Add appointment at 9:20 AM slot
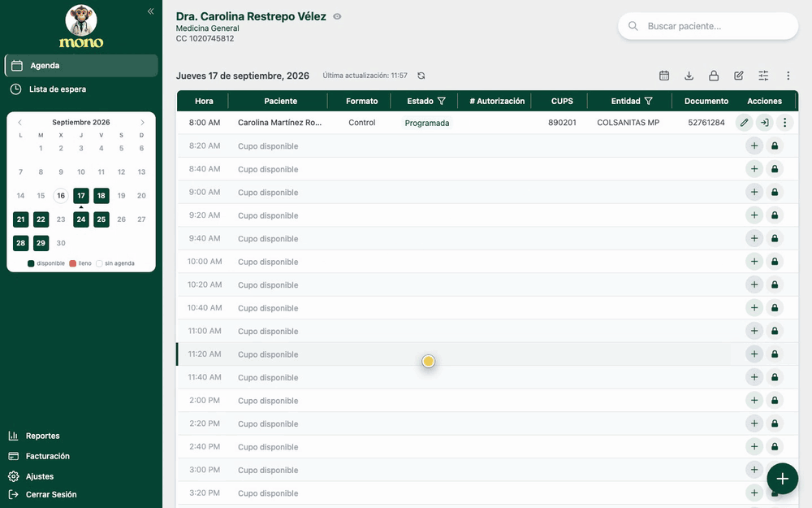Image resolution: width=812 pixels, height=508 pixels. click(x=754, y=215)
